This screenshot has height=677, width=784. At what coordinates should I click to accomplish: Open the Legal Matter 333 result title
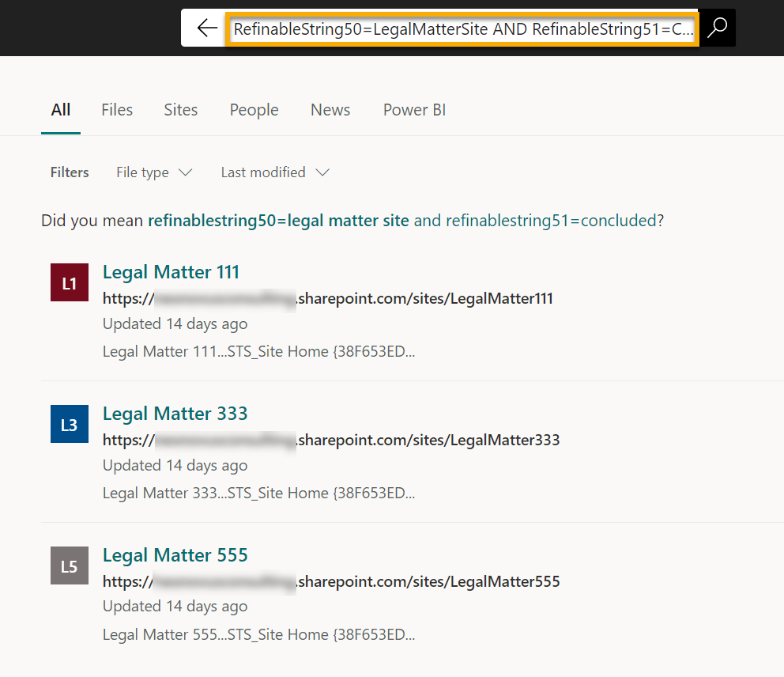point(175,414)
